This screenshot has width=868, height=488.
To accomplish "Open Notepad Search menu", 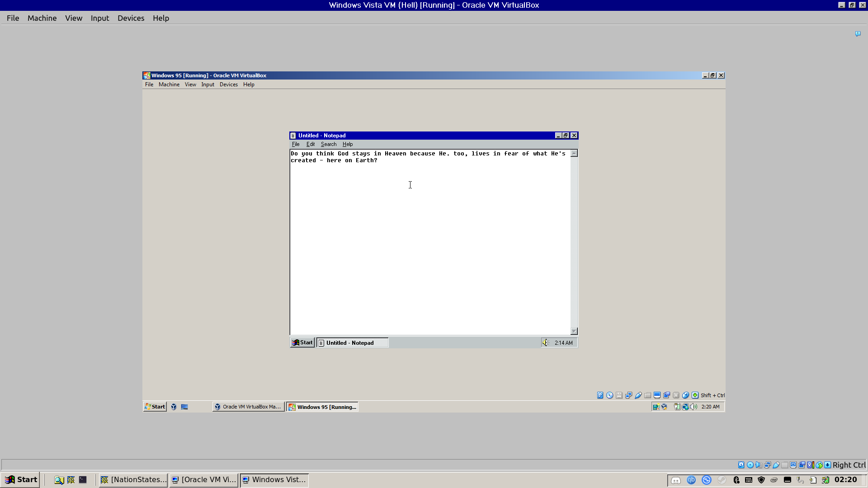I will pos(329,144).
